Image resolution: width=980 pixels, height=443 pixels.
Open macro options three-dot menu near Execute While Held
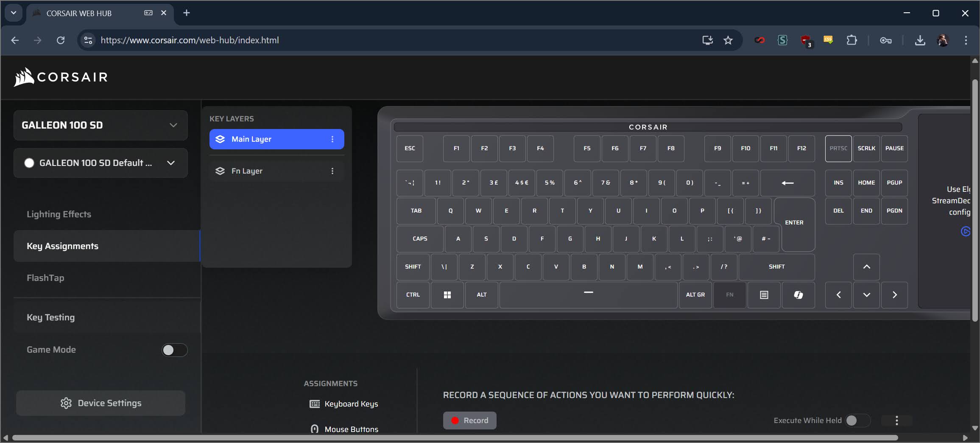(x=896, y=421)
